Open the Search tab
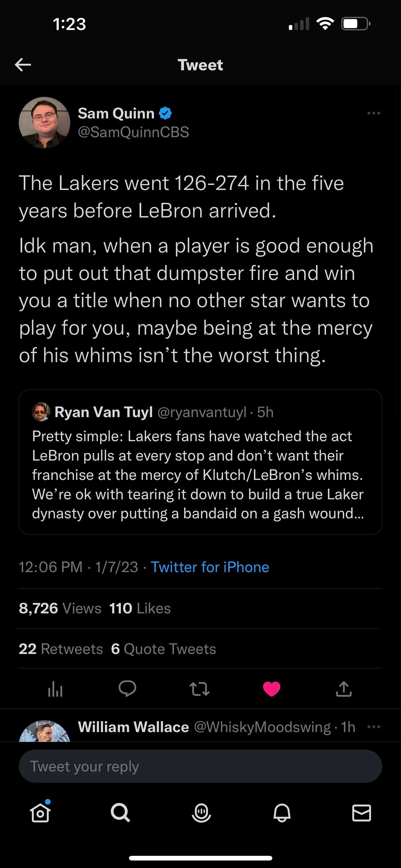Viewport: 401px width, 868px height. click(x=120, y=813)
